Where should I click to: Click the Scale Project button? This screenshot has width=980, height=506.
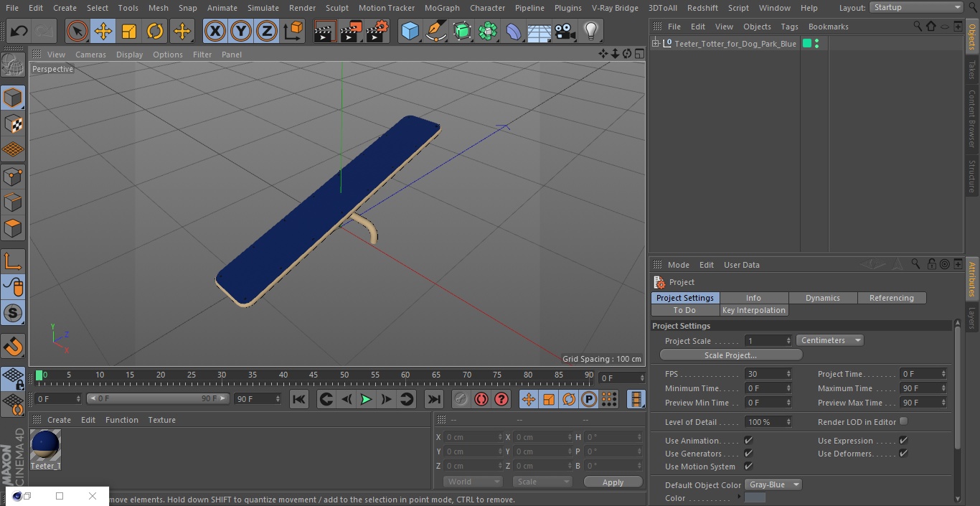click(730, 355)
